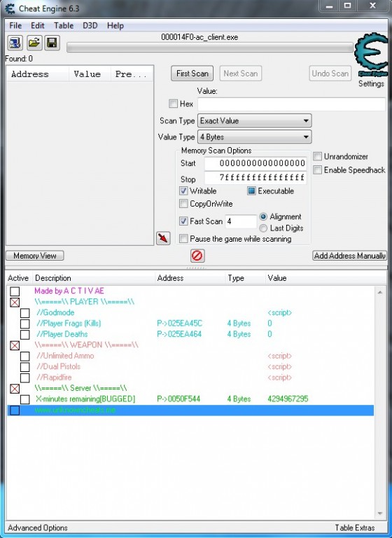The image size is (392, 538).
Task: Collapse the WEAPON group checkbox
Action: click(15, 345)
